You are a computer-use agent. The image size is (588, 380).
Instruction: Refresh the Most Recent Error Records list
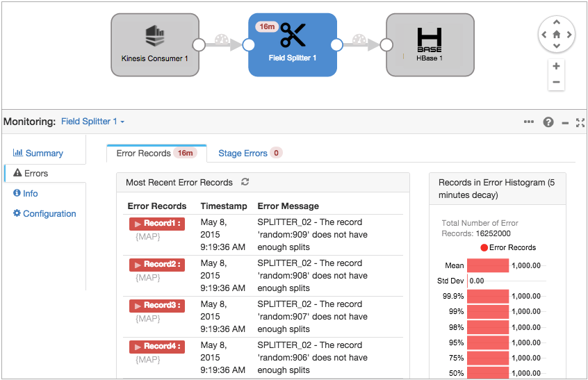pyautogui.click(x=245, y=182)
